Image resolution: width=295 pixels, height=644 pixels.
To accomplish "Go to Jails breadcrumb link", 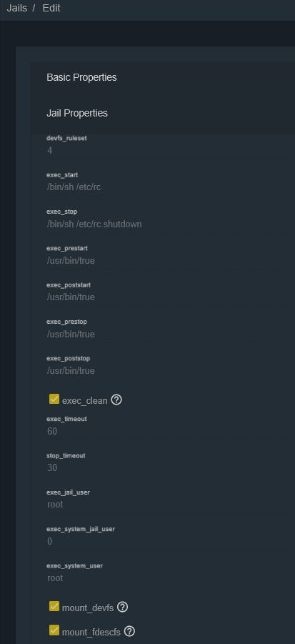I will pyautogui.click(x=17, y=8).
